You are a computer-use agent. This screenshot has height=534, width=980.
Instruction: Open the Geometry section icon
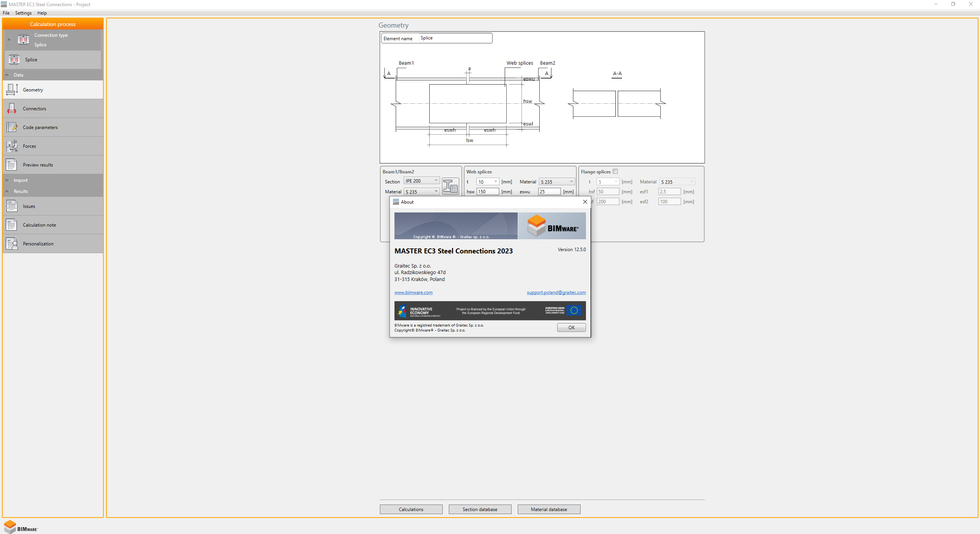pos(12,90)
